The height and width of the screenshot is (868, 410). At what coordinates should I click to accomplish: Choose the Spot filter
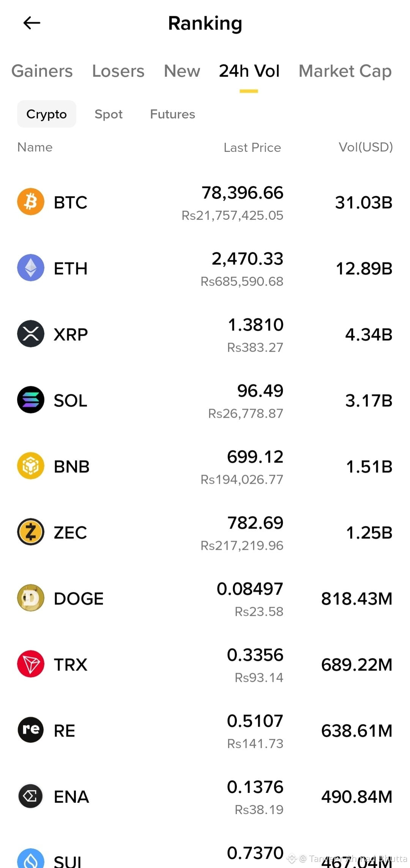coord(109,114)
